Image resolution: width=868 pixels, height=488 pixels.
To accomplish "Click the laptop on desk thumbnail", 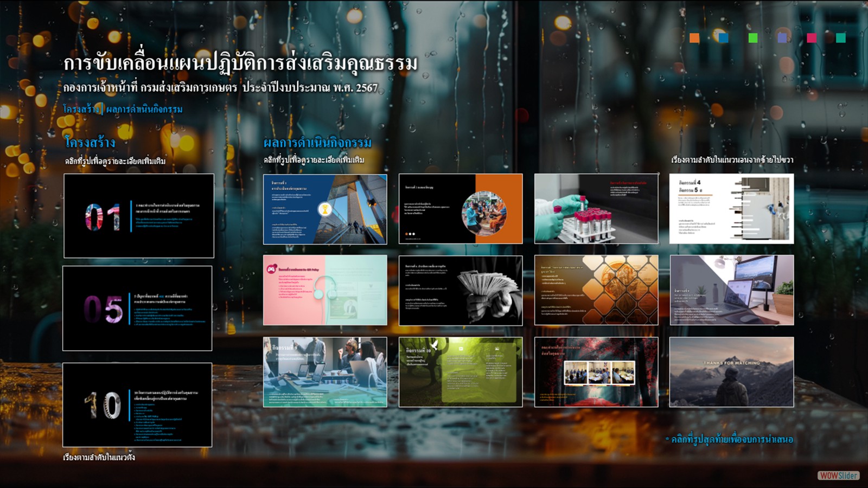I will click(x=731, y=290).
